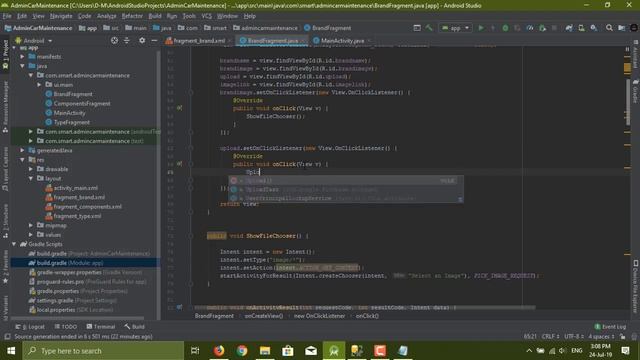This screenshot has height=360, width=640.
Task: Click the Sync Project with Gradle icon
Action: [x=569, y=28]
